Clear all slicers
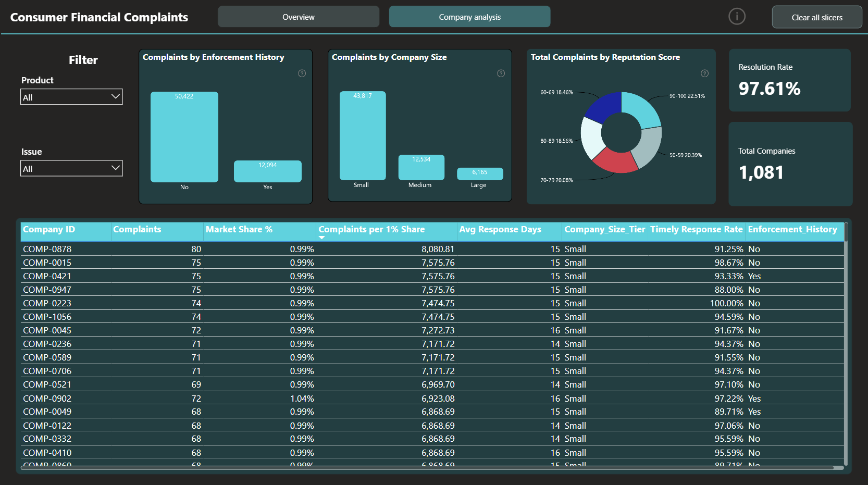 click(x=817, y=17)
